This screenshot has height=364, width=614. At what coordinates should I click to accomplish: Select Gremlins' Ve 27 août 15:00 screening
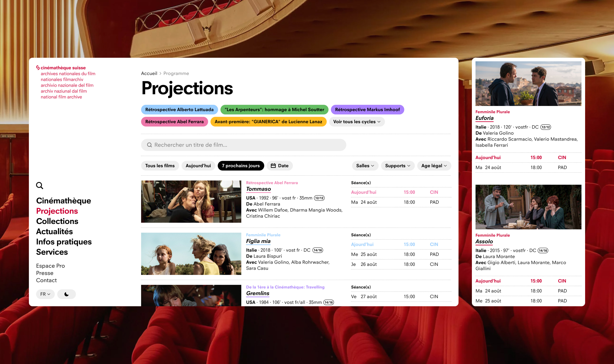[x=401, y=297]
